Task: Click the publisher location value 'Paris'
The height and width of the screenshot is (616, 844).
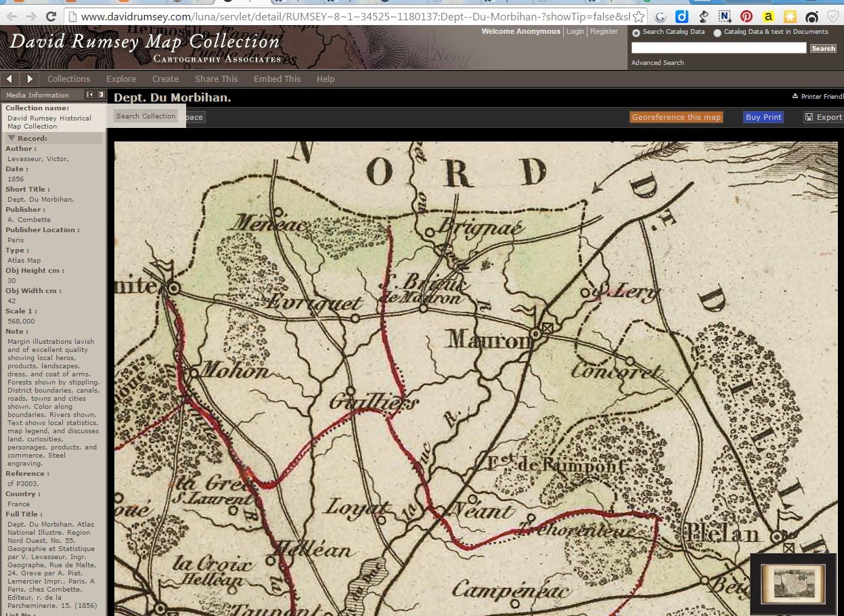Action: point(16,240)
